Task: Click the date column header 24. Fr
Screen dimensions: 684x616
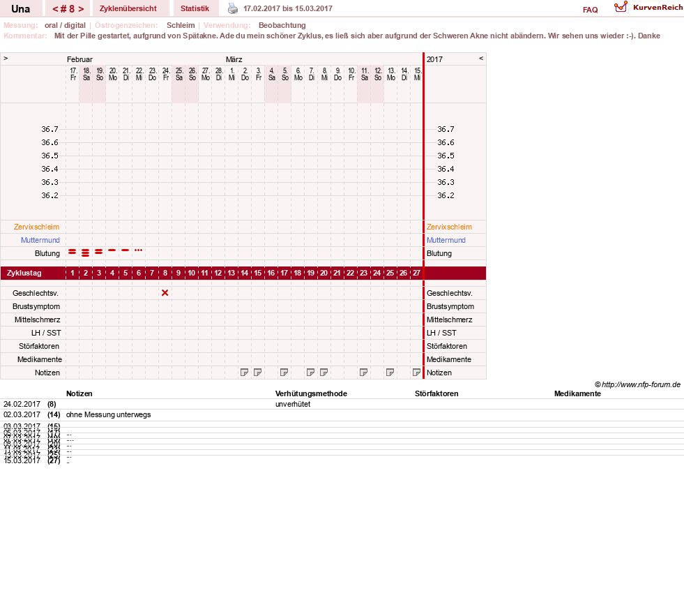Action: click(x=166, y=74)
